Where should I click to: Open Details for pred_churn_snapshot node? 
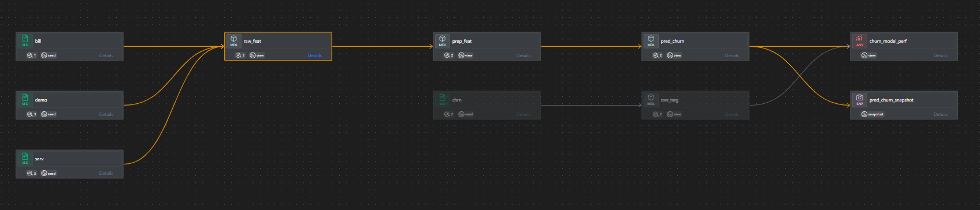pos(940,114)
